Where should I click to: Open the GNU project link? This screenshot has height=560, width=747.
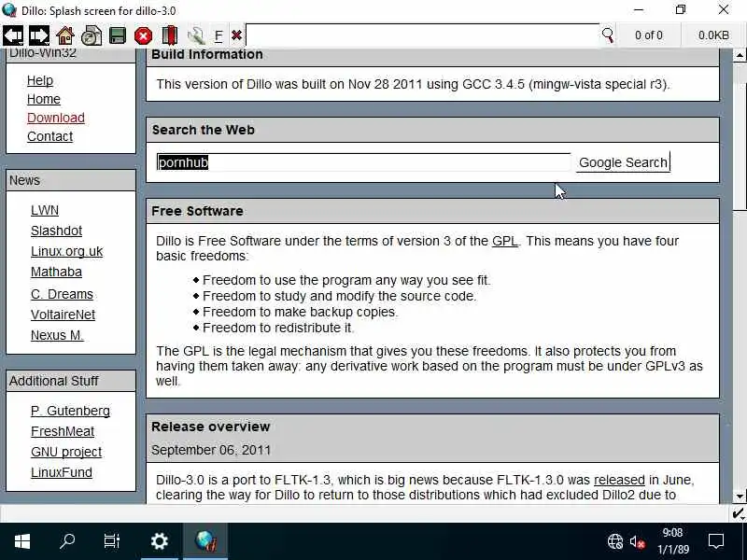coord(66,452)
